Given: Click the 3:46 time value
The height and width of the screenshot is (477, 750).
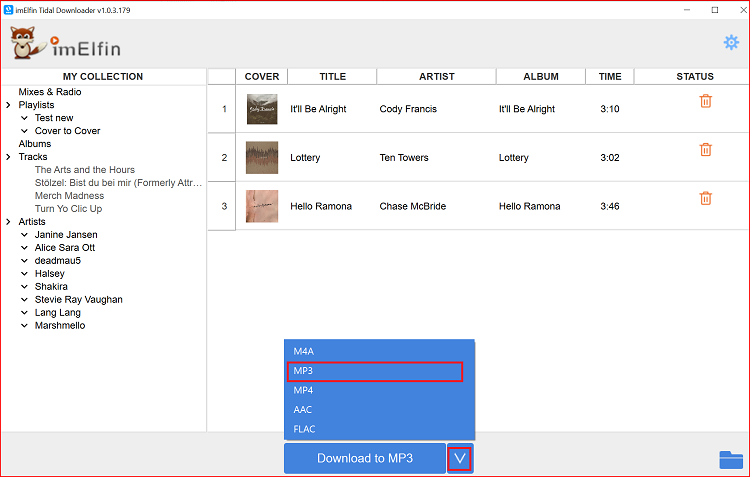Looking at the screenshot, I should pyautogui.click(x=610, y=206).
